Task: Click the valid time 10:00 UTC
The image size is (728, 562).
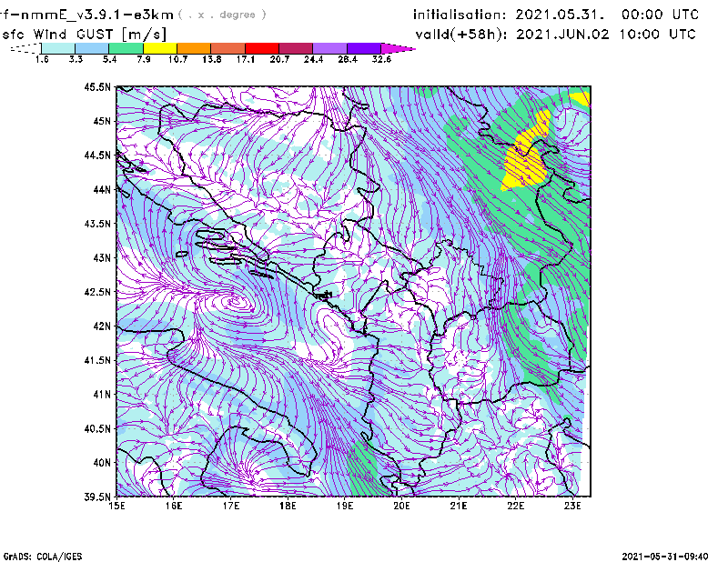Action: 657,35
